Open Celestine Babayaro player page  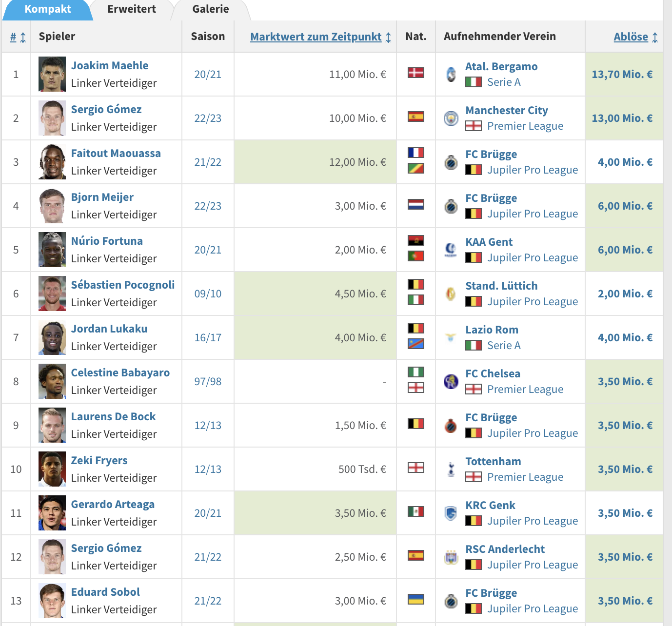coord(120,372)
